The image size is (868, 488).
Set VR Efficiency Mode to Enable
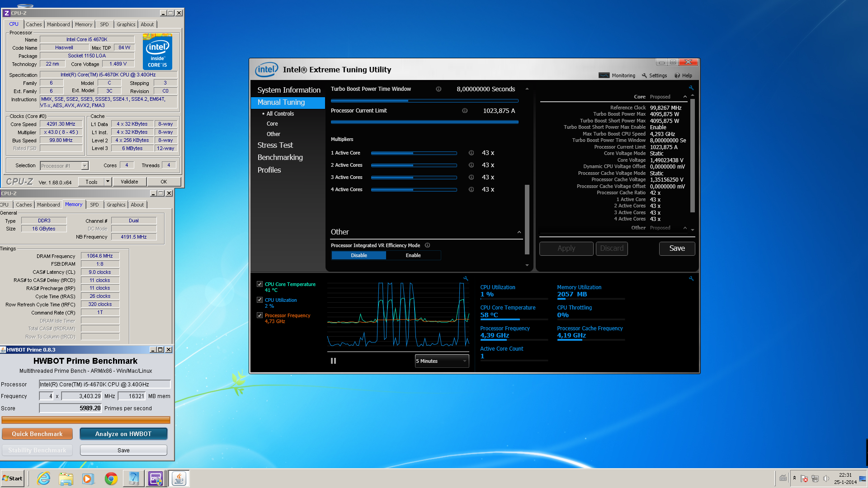click(x=413, y=255)
